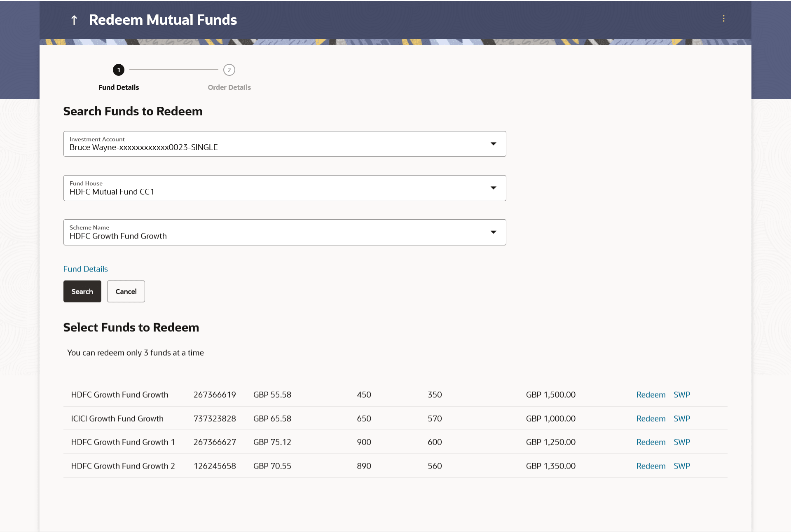
Task: Click SWP for HDFC Growth Fund Growth 1
Action: (681, 442)
